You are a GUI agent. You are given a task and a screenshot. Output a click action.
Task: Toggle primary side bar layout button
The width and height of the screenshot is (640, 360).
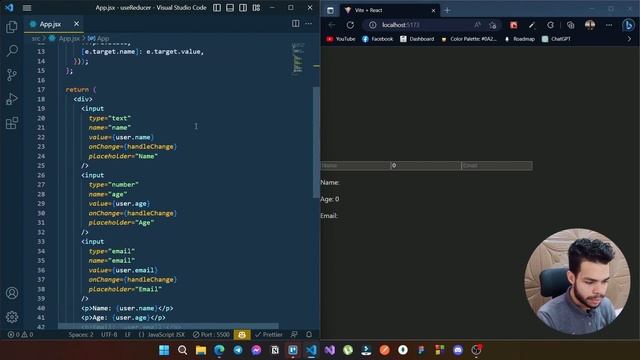(x=217, y=8)
